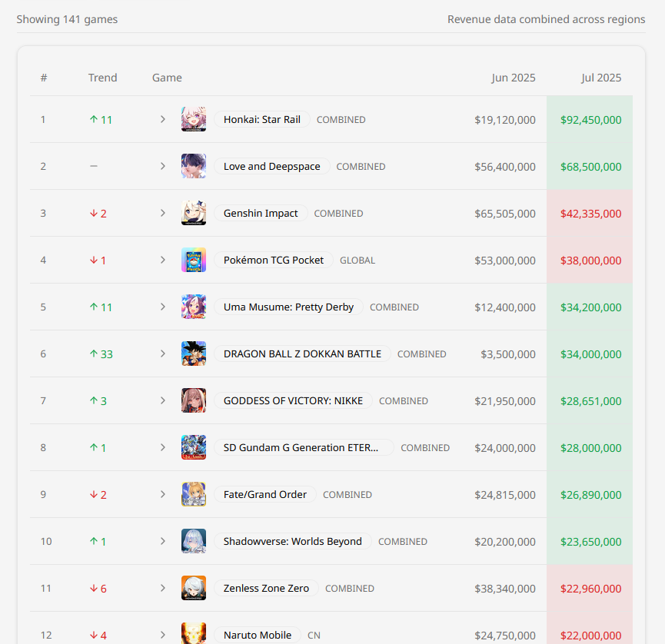Open the GODDESS OF VICTORY: NIKKE pill

click(x=293, y=400)
